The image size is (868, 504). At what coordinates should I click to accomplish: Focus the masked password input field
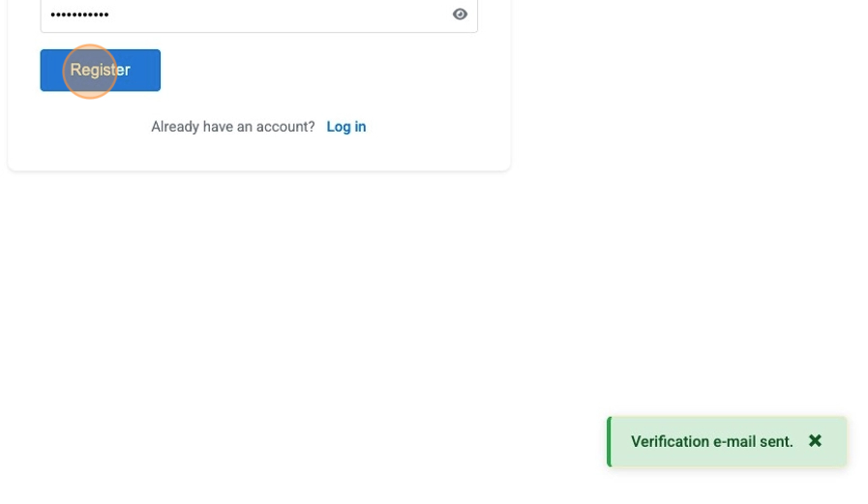click(x=242, y=15)
